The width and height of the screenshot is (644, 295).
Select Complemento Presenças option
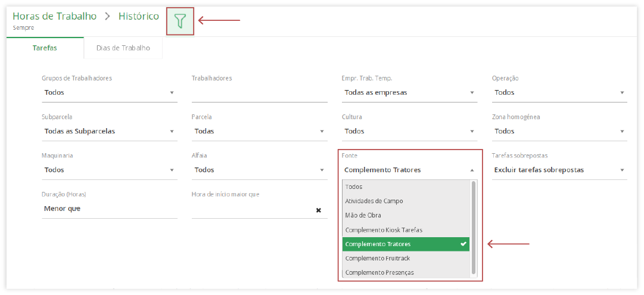[406, 272]
